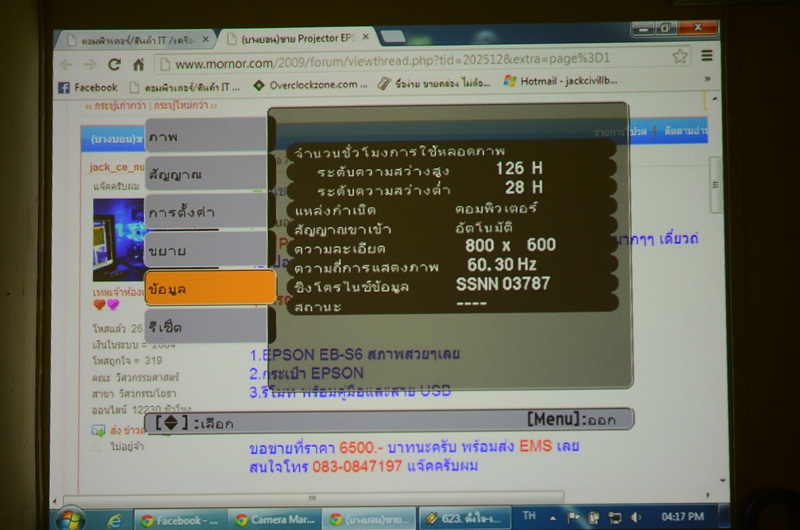This screenshot has width=800, height=530.
Task: Click the EPSON EB-S6 list line
Action: pos(355,354)
